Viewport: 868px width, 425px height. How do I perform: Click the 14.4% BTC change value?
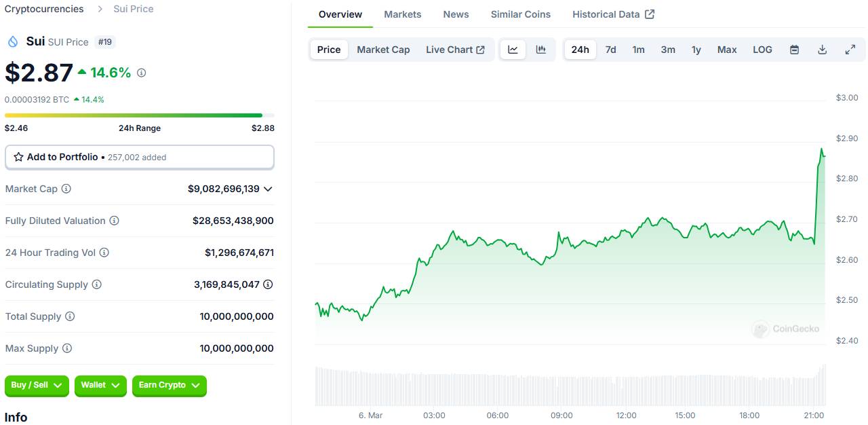coord(93,99)
